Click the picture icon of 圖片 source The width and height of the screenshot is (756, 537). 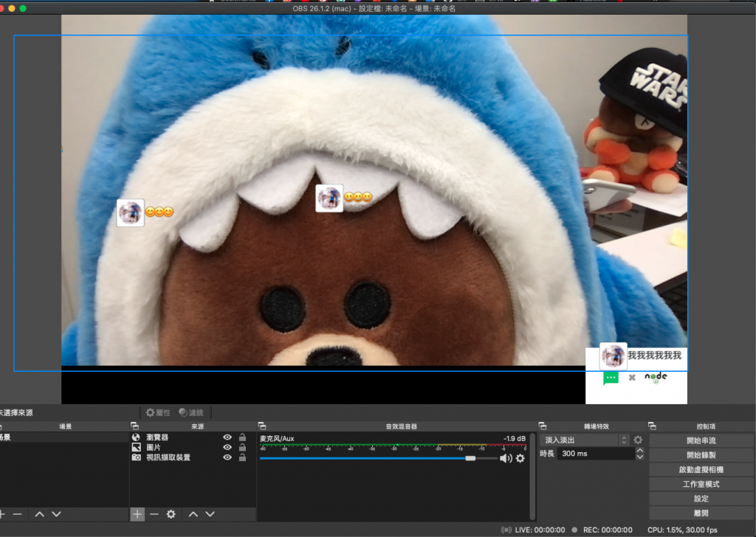point(136,448)
